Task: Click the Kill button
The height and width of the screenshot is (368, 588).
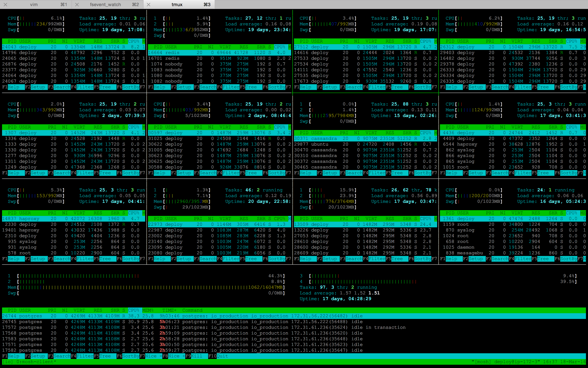Action: tap(197, 356)
